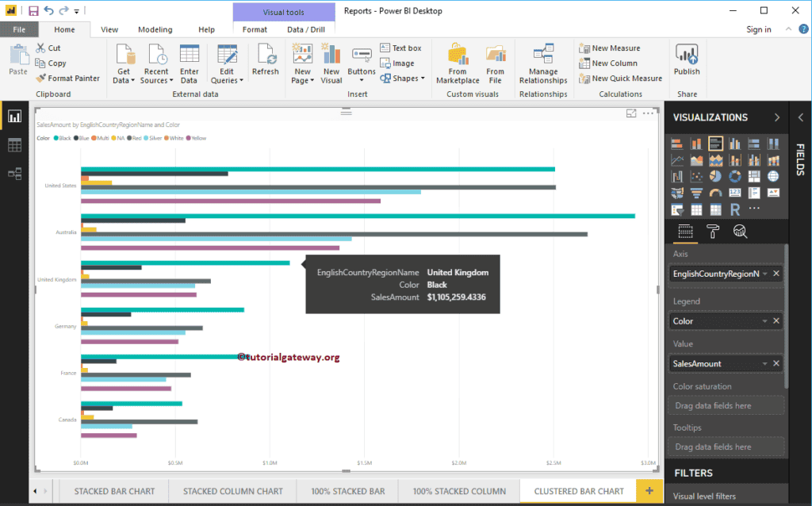812x506 pixels.
Task: Switch to Report view in left sidebar
Action: pyautogui.click(x=14, y=116)
